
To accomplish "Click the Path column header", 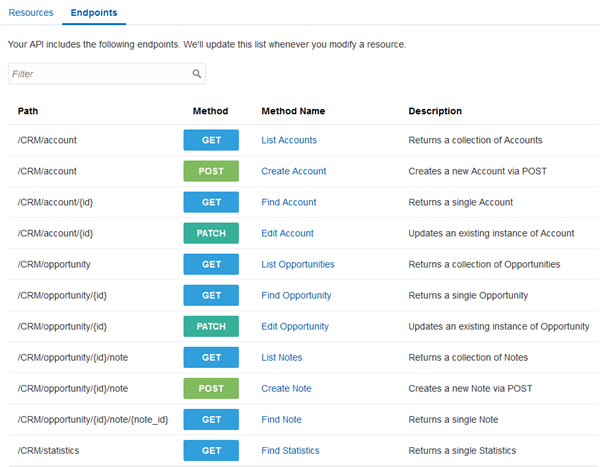I will click(x=28, y=111).
